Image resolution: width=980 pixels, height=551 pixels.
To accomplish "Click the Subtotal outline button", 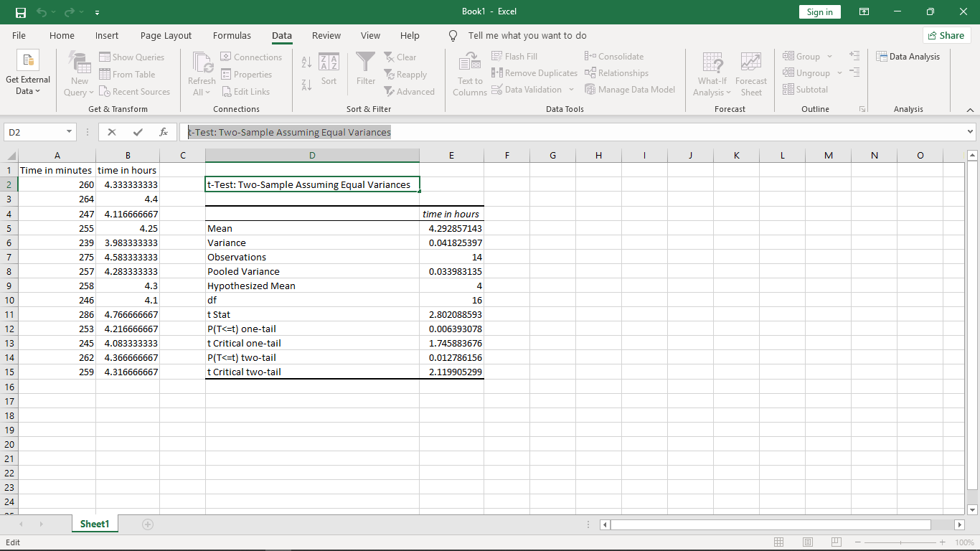I will pos(805,90).
